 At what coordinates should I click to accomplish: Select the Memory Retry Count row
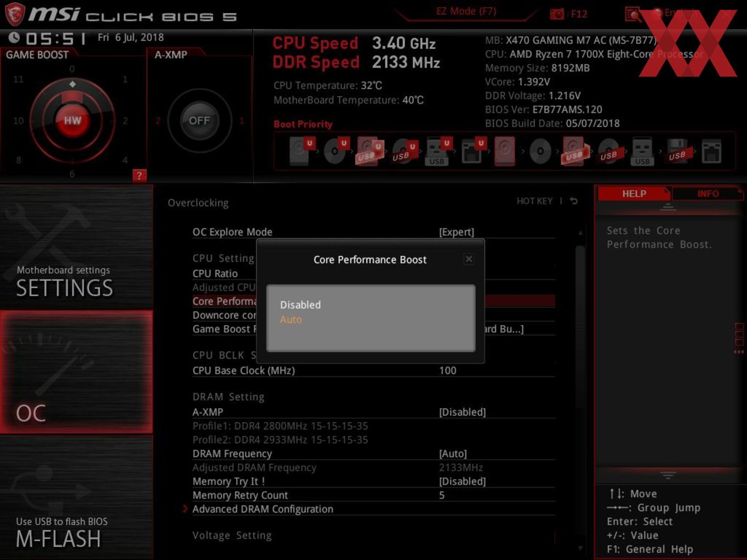(373, 495)
